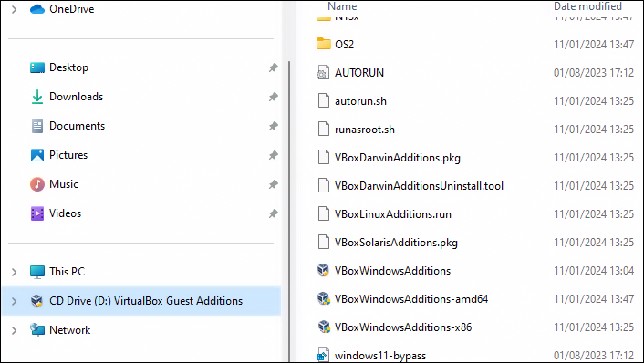
Task: Click the VBoxDarwinAdditions.pkg file icon
Action: point(324,157)
